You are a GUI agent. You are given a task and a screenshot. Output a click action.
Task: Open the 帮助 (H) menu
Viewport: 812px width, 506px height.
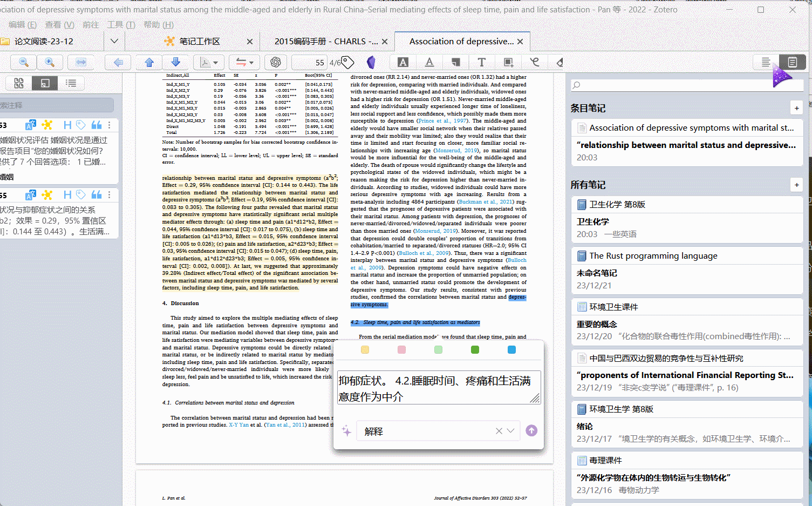point(159,25)
